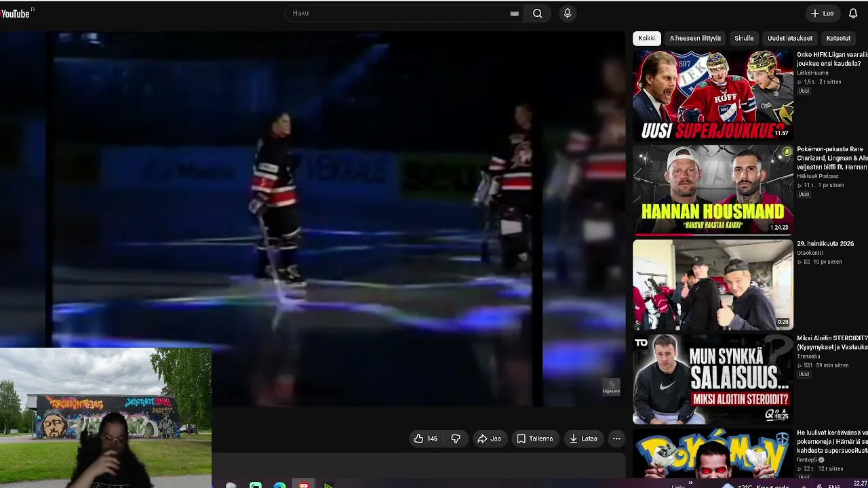
Task: Select the Katsotut filter chip
Action: pyautogui.click(x=838, y=38)
